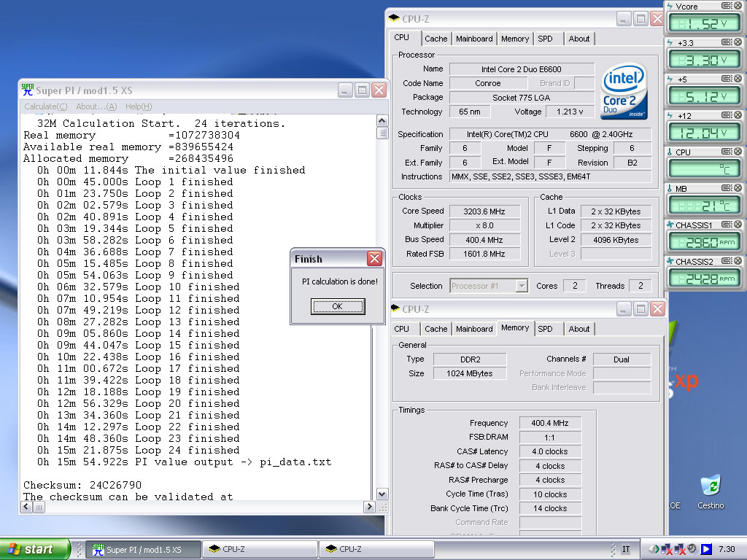Click the first disconnected network tray icon
Image resolution: width=747 pixels, height=560 pixels.
point(667,549)
